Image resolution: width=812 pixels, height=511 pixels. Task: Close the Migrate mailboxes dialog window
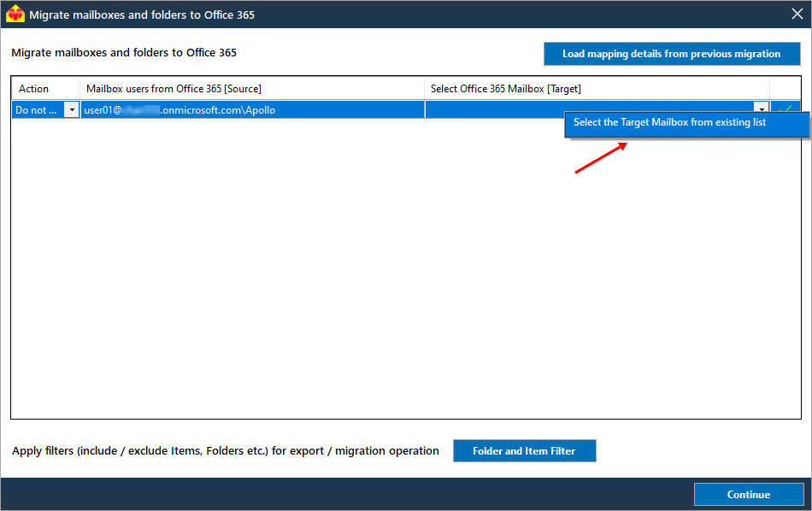[x=797, y=14]
